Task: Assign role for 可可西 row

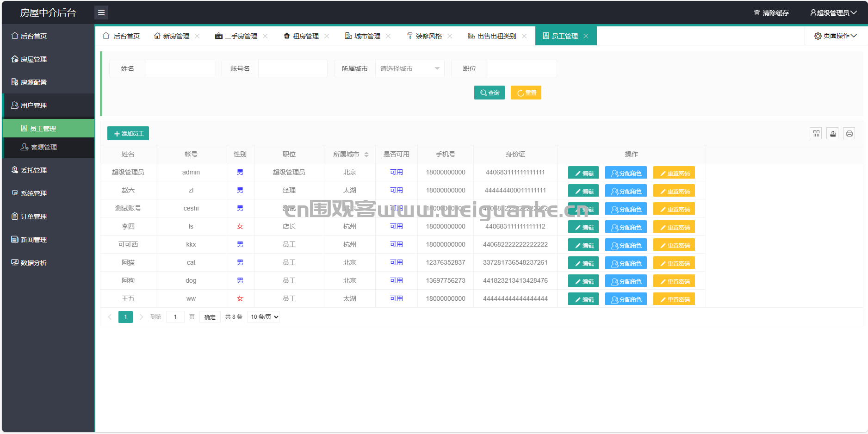Action: click(626, 245)
